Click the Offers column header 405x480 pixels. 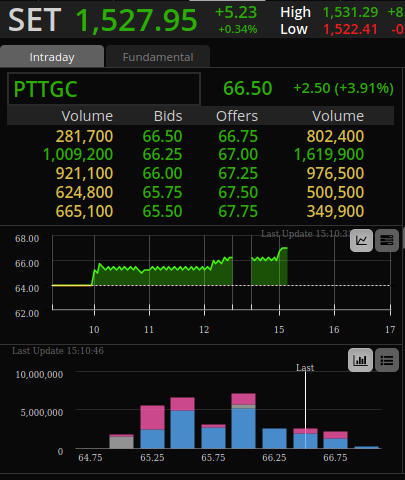pos(237,116)
